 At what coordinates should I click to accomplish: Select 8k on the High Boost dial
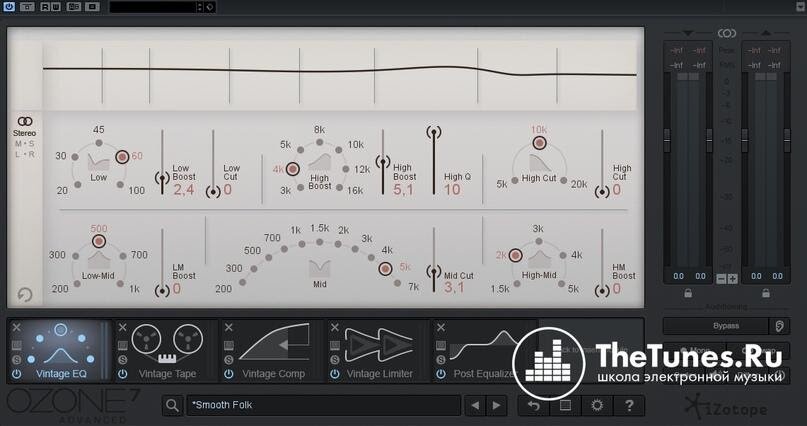(x=320, y=142)
